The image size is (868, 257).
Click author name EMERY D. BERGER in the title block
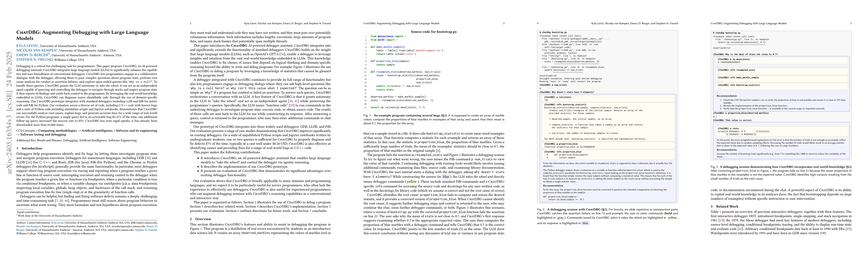pos(32,55)
